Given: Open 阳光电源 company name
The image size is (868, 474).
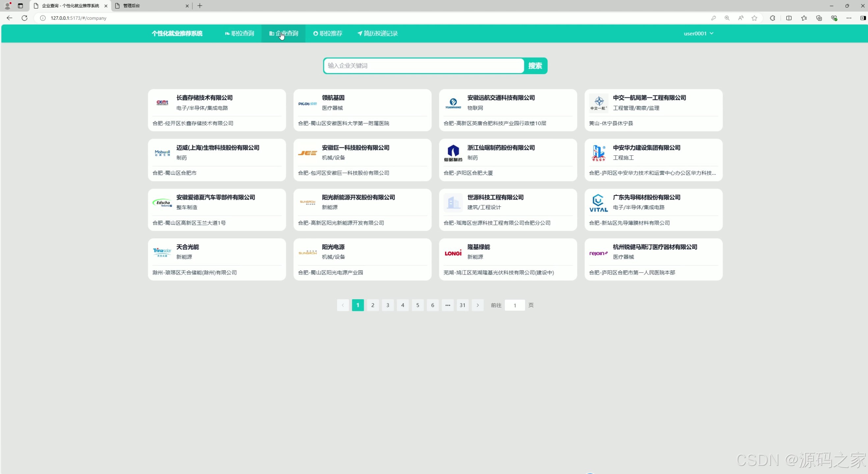Looking at the screenshot, I should pos(333,247).
